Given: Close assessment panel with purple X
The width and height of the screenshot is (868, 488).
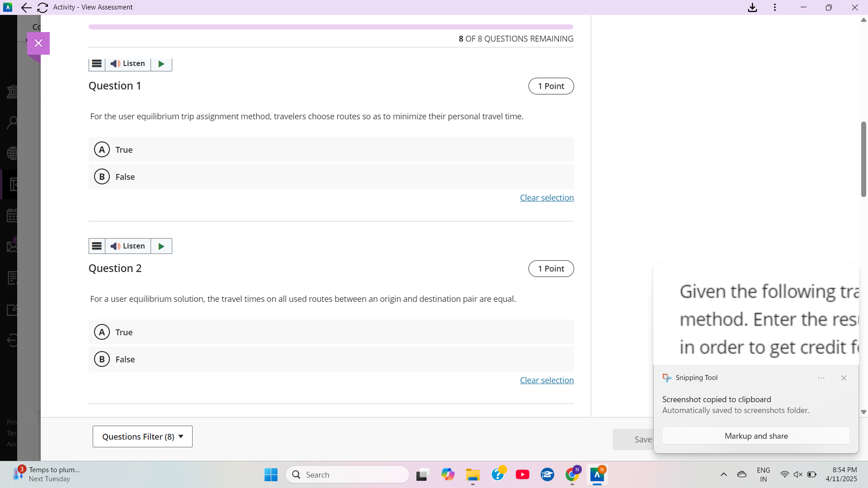Looking at the screenshot, I should (38, 43).
